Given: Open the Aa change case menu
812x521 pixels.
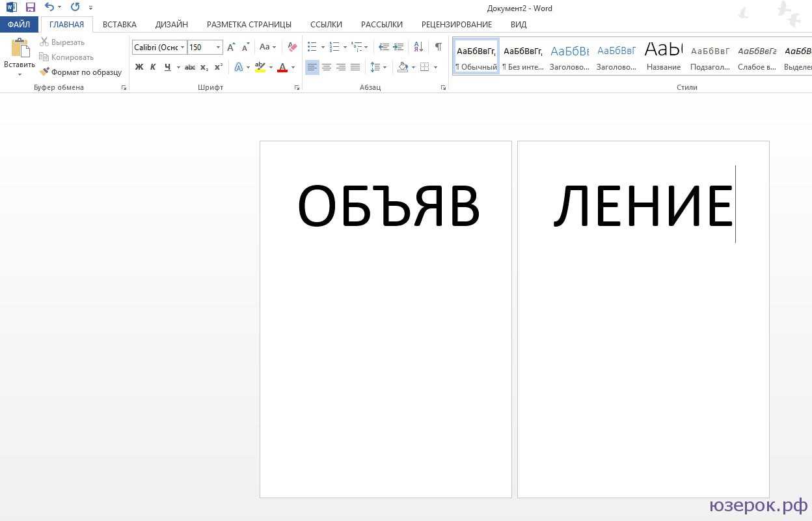Looking at the screenshot, I should click(x=267, y=47).
